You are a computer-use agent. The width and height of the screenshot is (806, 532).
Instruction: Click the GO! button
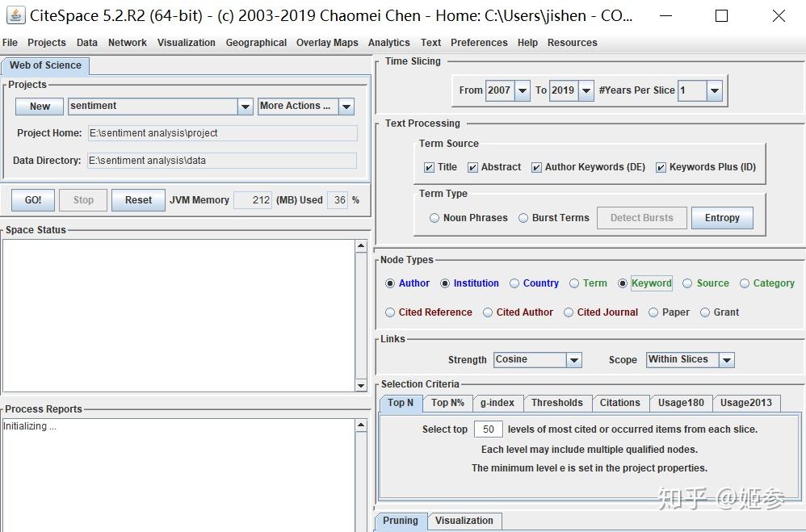pos(33,200)
